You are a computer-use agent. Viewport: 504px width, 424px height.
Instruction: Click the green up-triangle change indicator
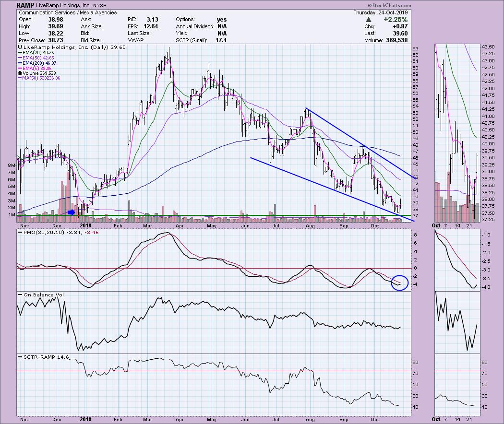(368, 20)
